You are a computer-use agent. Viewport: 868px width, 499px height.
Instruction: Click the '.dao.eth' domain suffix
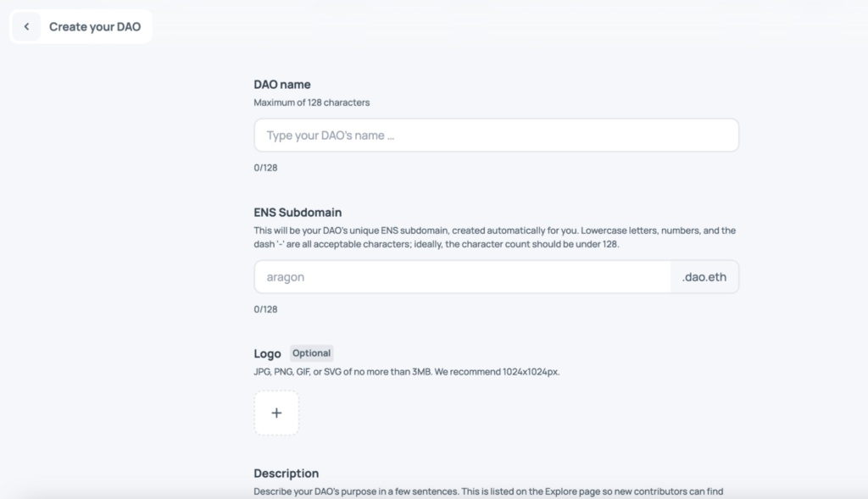point(704,277)
